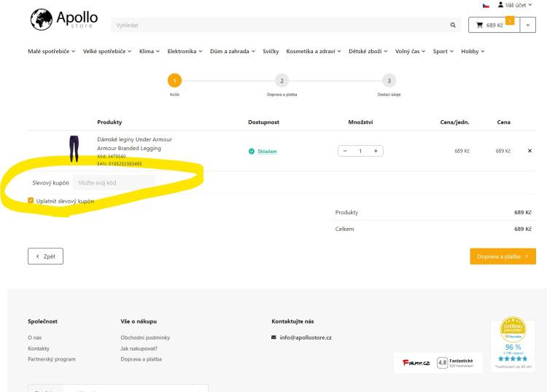
Task: Remove the leggings item with X
Action: pos(529,151)
